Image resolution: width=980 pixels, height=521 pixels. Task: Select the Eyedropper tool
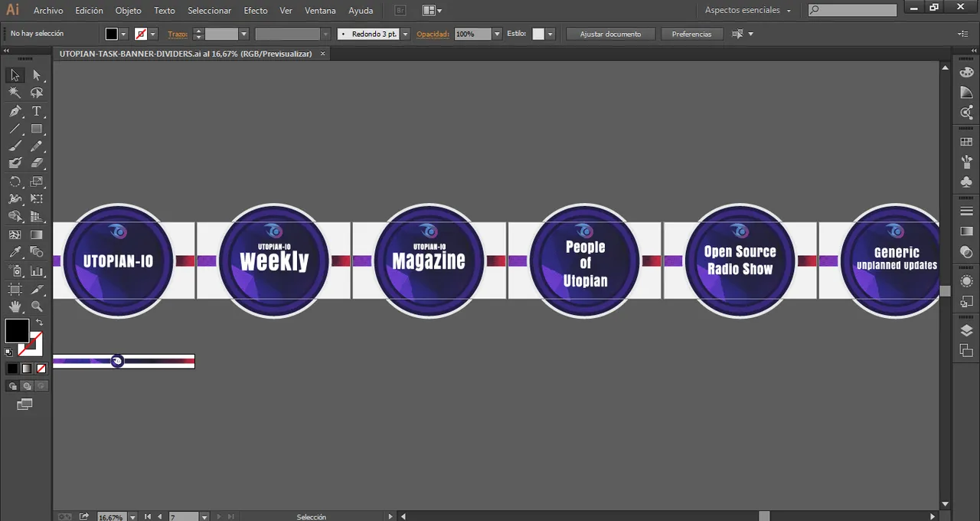(x=15, y=252)
